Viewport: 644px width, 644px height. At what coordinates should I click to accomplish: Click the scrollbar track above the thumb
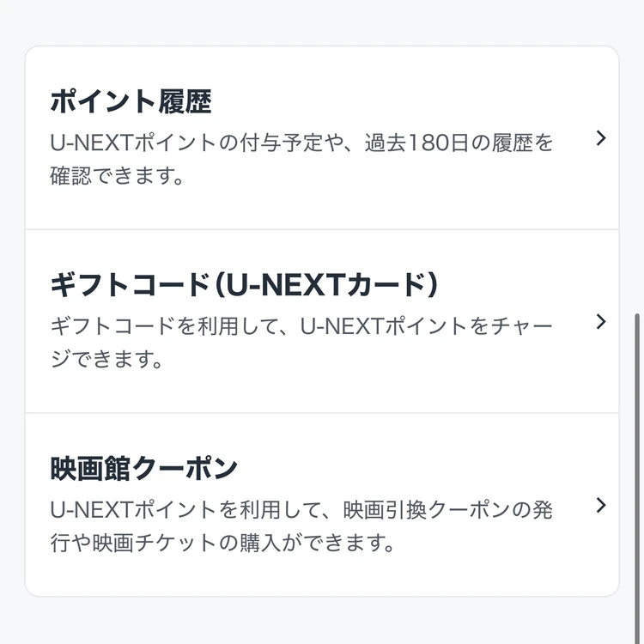(x=637, y=156)
